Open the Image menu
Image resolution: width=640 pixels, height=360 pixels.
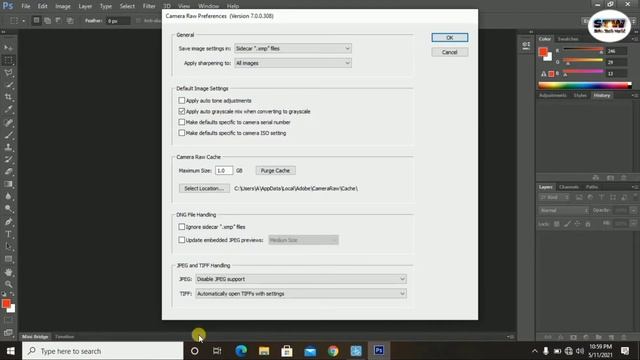click(63, 6)
